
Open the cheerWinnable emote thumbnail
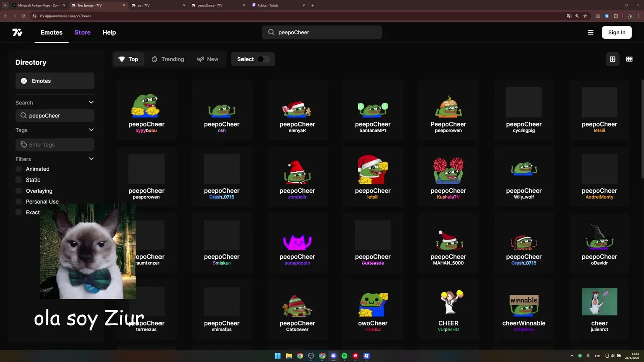point(524,306)
